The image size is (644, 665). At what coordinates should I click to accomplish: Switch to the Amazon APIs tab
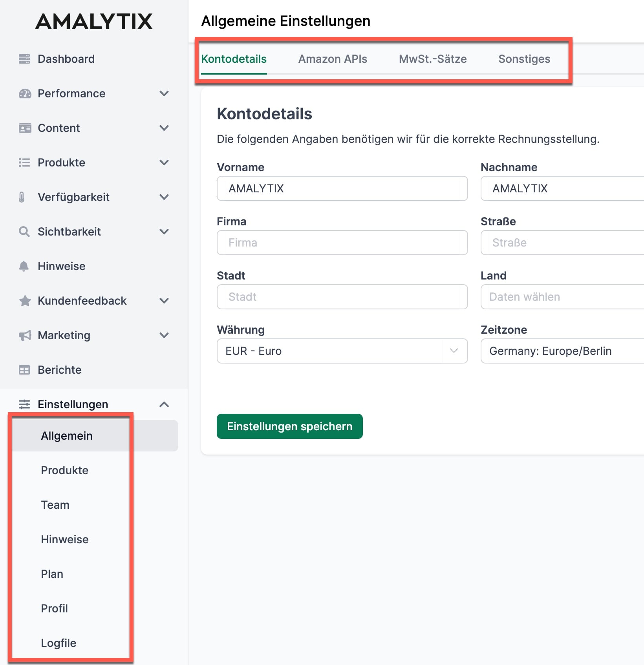point(333,59)
